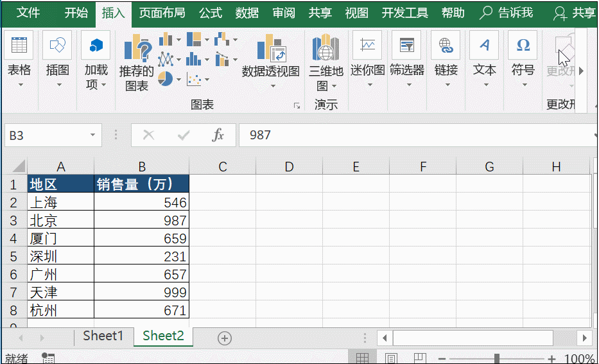Image resolution: width=599 pixels, height=364 pixels.
Task: Open 迷你图 Sparklines group
Action: point(367,60)
